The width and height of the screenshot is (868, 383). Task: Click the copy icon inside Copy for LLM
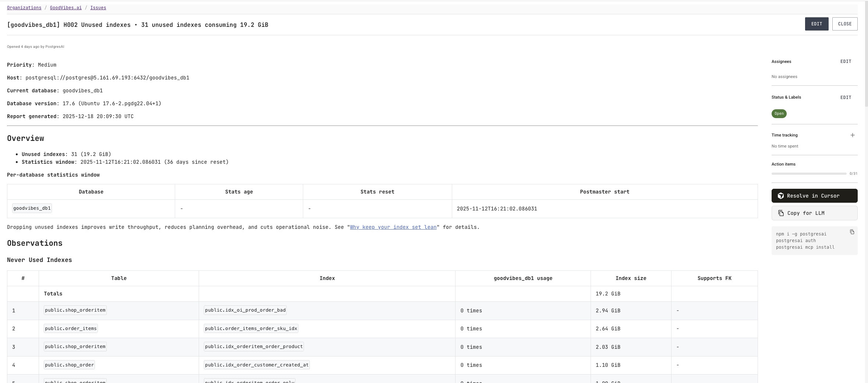[x=781, y=213]
